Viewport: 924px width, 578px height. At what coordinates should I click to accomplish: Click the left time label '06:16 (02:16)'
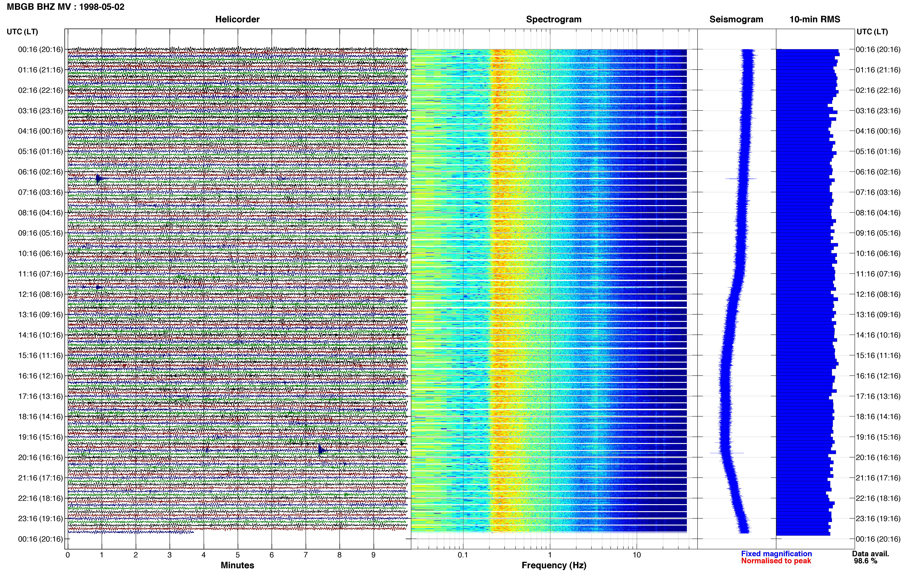point(41,172)
